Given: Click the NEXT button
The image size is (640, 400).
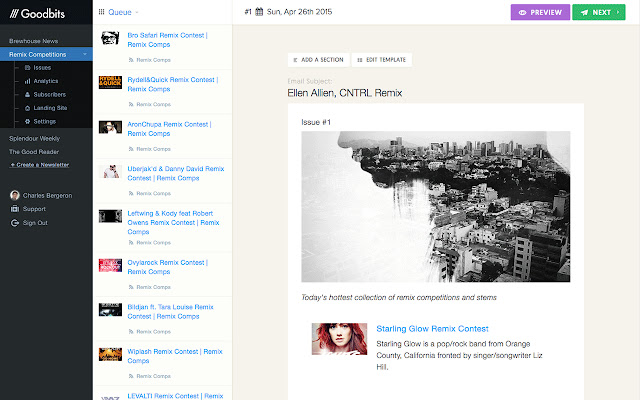Looking at the screenshot, I should [599, 12].
